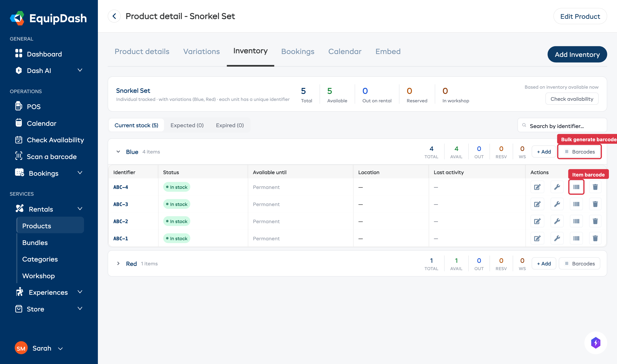Select Scan a barcode in the sidebar
The image size is (617, 364).
(x=52, y=157)
